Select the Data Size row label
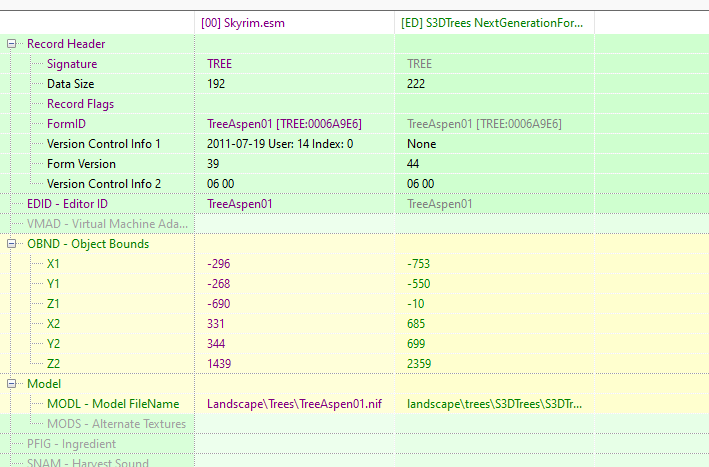709x467 pixels. click(x=71, y=84)
